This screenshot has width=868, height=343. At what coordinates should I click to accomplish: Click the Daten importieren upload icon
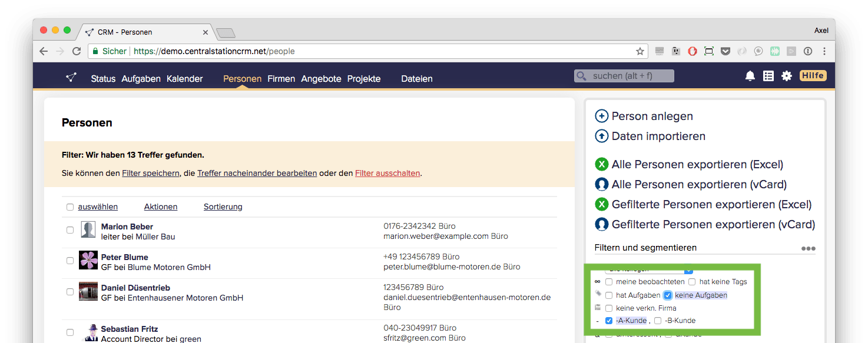601,136
